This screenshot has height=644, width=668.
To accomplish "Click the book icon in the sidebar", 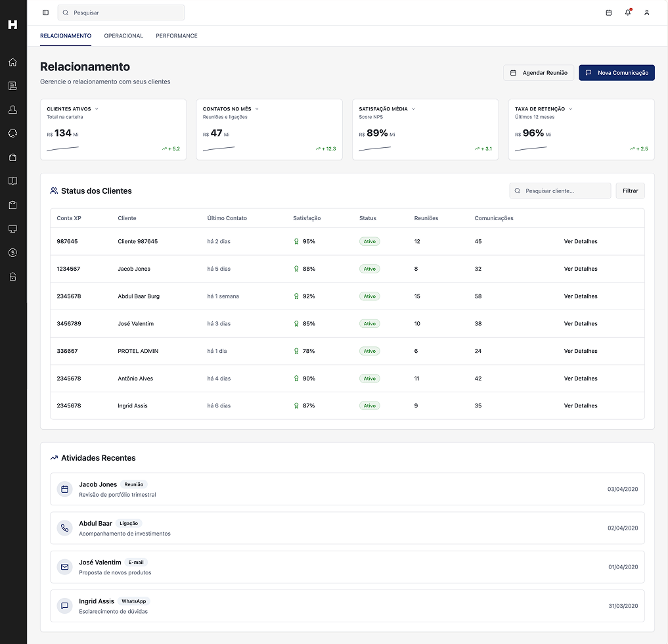I will [12, 181].
